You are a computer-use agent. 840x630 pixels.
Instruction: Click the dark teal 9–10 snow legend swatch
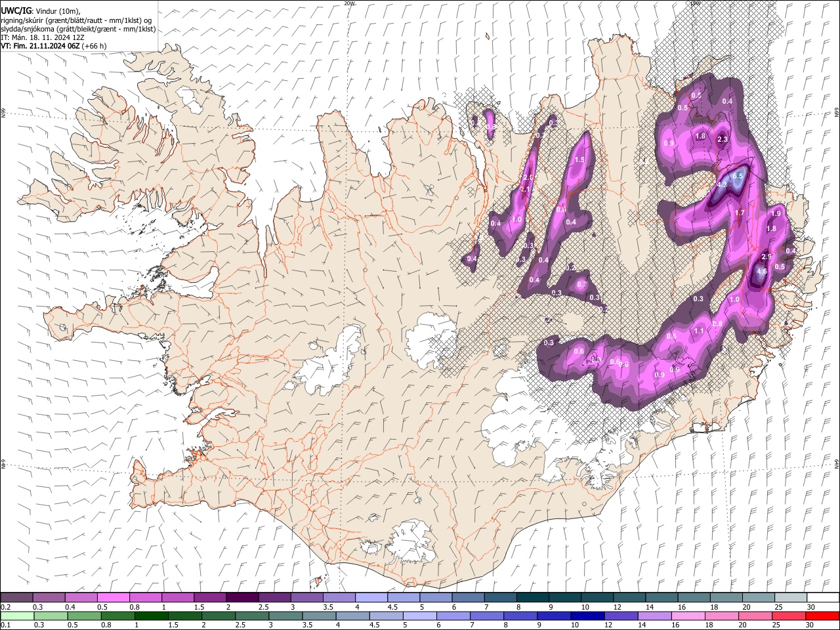(x=564, y=597)
